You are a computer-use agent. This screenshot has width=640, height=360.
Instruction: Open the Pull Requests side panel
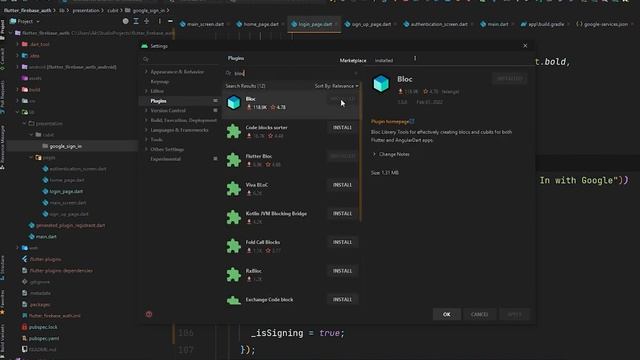pyautogui.click(x=2, y=97)
